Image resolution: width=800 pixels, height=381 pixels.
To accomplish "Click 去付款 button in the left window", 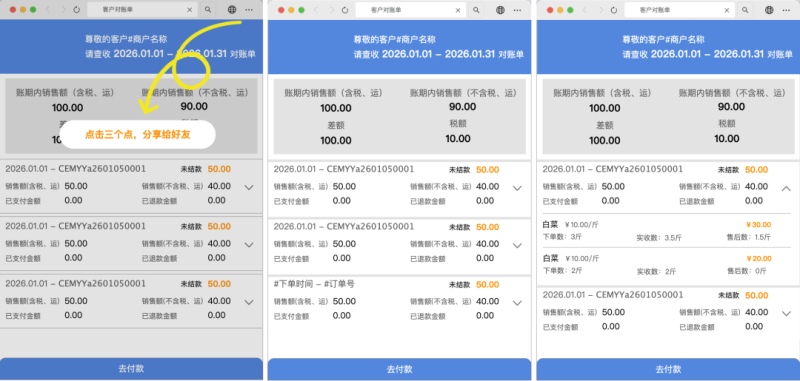I will point(131,369).
